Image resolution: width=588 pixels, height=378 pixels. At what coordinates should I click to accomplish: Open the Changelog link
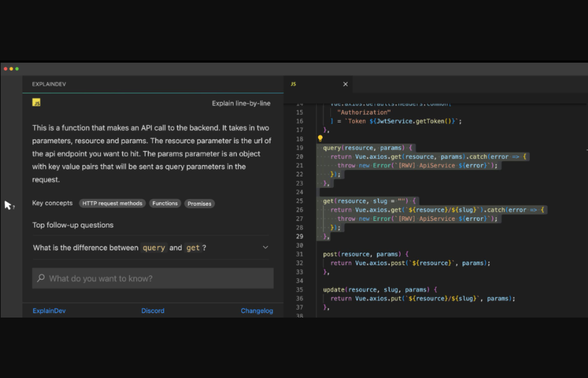(x=257, y=311)
